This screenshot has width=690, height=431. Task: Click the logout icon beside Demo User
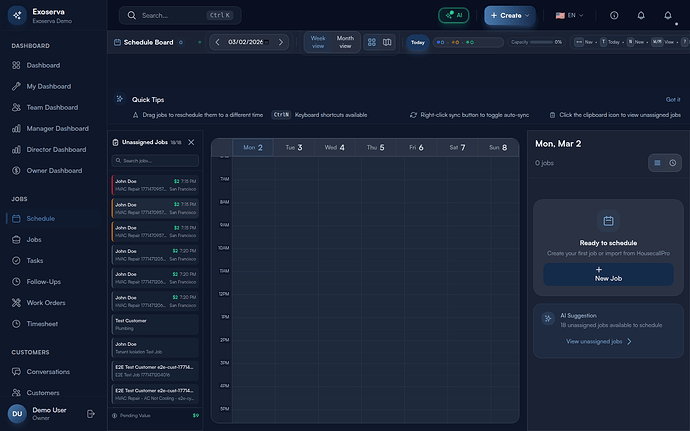coord(90,413)
